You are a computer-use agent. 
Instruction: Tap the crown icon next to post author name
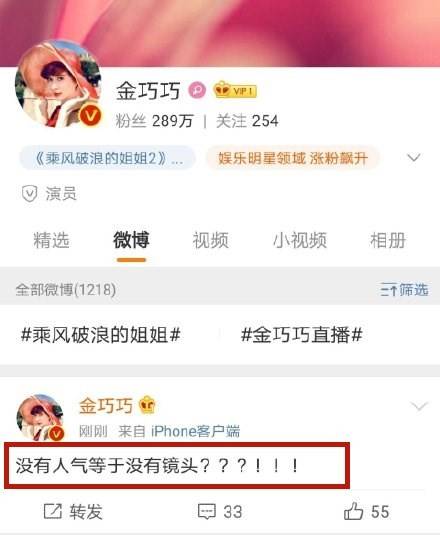(x=147, y=405)
